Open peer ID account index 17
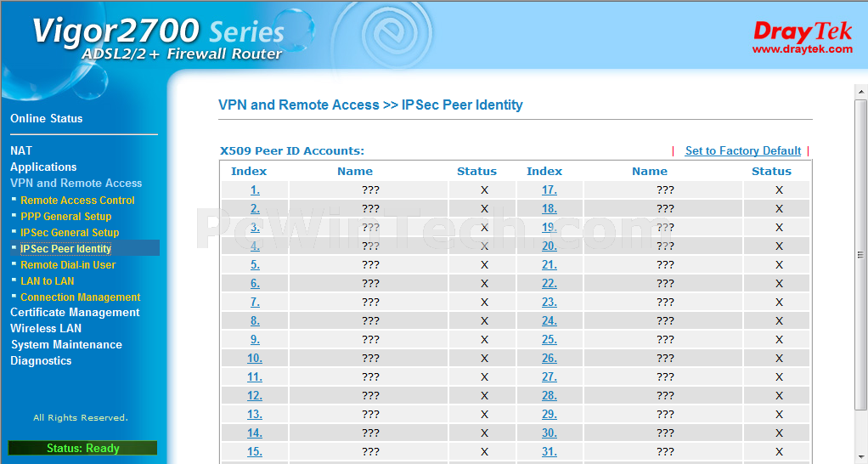This screenshot has width=868, height=464. [550, 190]
